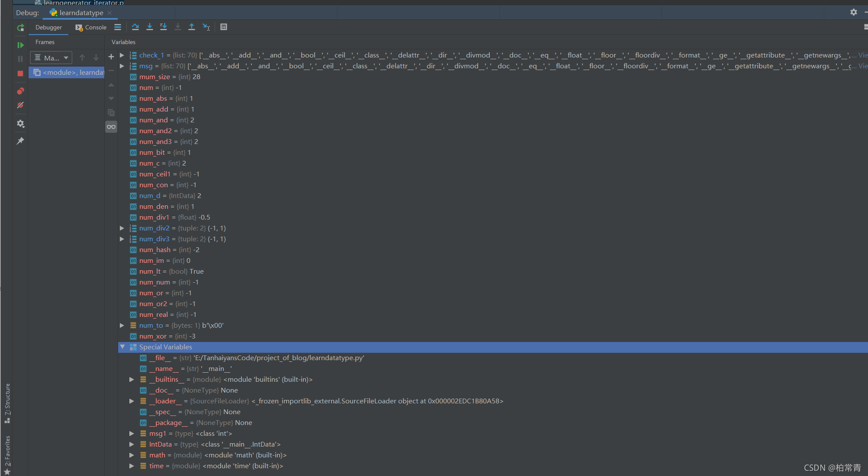Open the Favorites tool window tab
This screenshot has height=476, width=868.
[7, 455]
